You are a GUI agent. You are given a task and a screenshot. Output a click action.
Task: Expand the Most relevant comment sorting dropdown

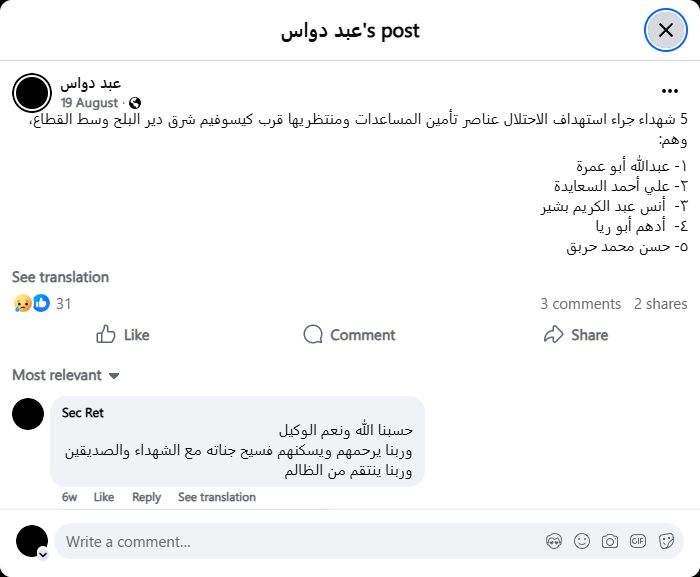[66, 375]
